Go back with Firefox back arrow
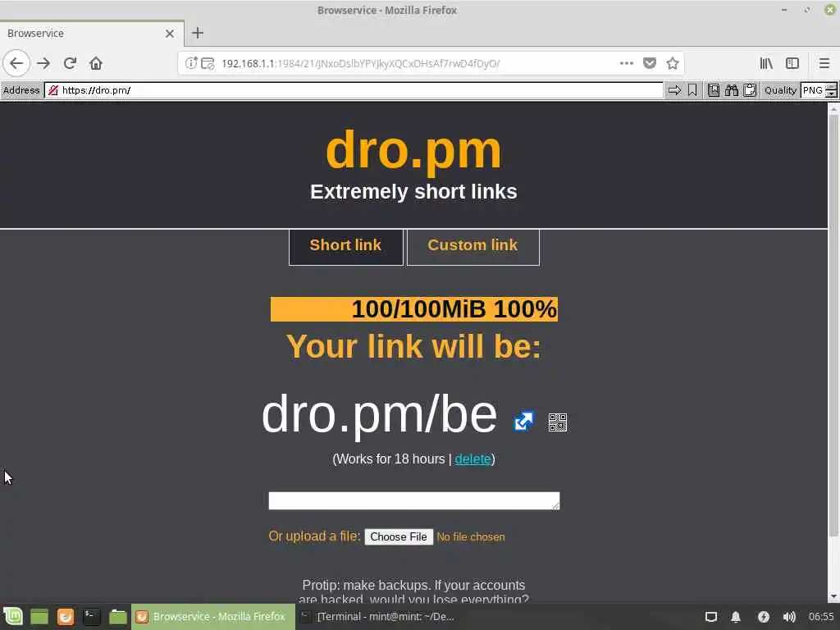Viewport: 840px width, 630px height. pos(16,63)
